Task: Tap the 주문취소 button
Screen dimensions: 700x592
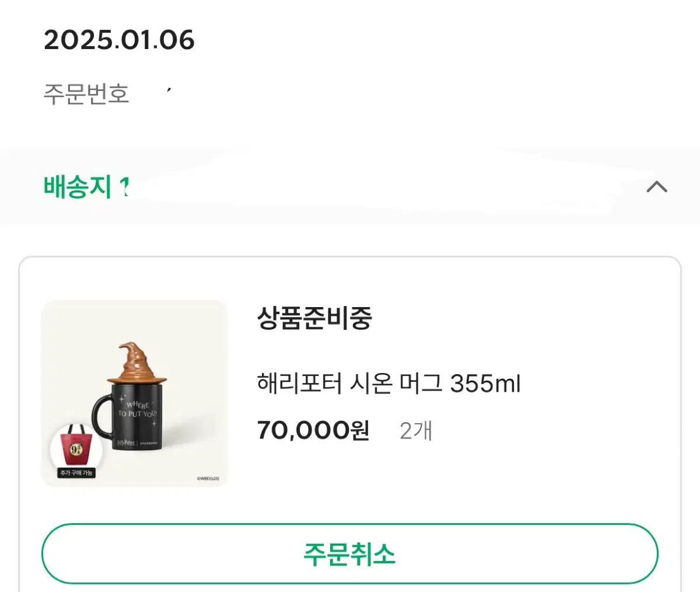Action: [350, 553]
